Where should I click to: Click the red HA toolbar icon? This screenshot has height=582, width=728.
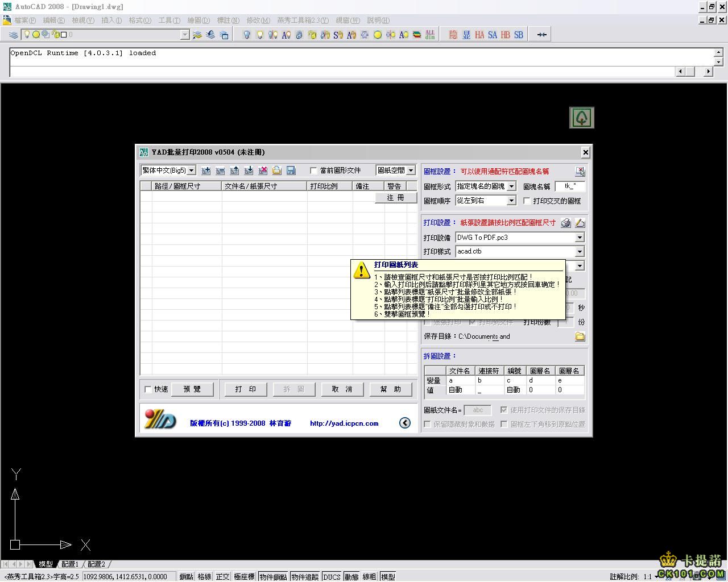(479, 35)
